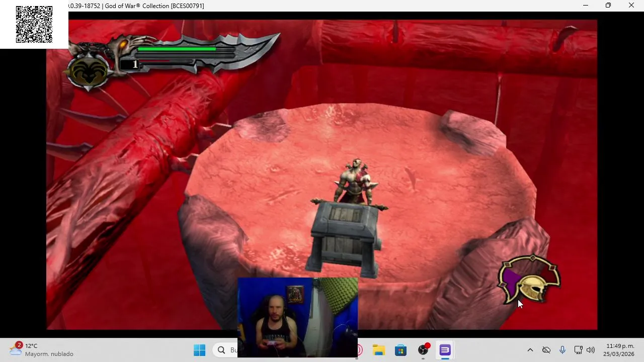Screen dimensions: 644x362
Task: Click the webcam overlay video
Action: pos(297,317)
